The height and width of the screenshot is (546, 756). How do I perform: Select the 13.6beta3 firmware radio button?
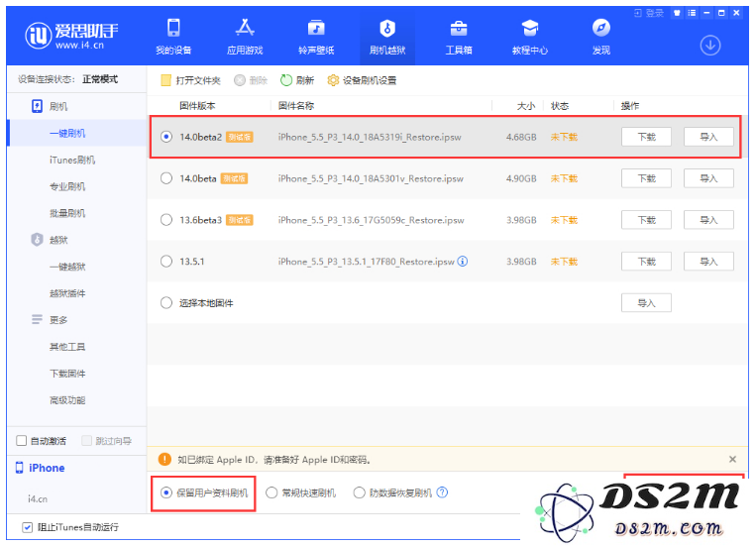166,220
